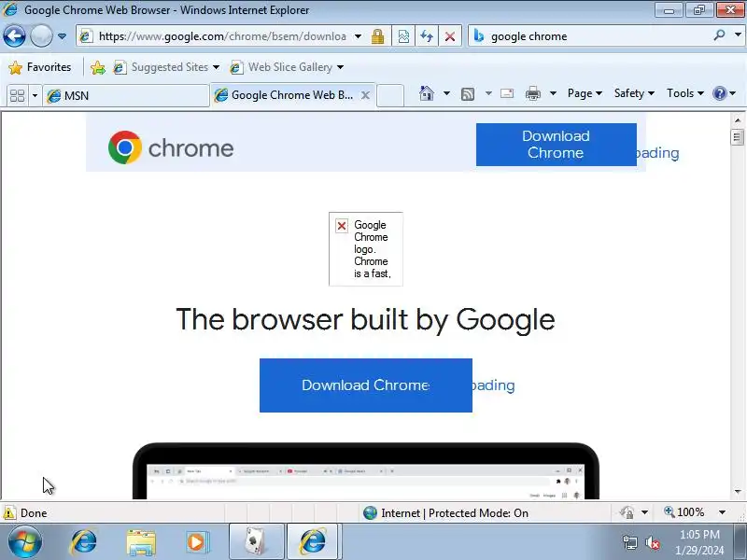Image resolution: width=747 pixels, height=560 pixels.
Task: Click the Read Mail icon
Action: pos(507,93)
